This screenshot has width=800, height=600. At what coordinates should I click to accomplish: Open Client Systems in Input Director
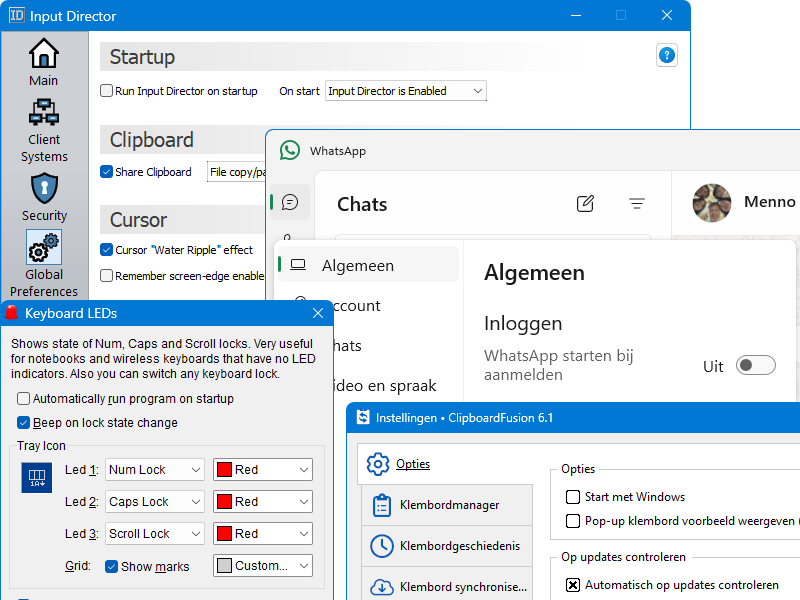coord(44,131)
